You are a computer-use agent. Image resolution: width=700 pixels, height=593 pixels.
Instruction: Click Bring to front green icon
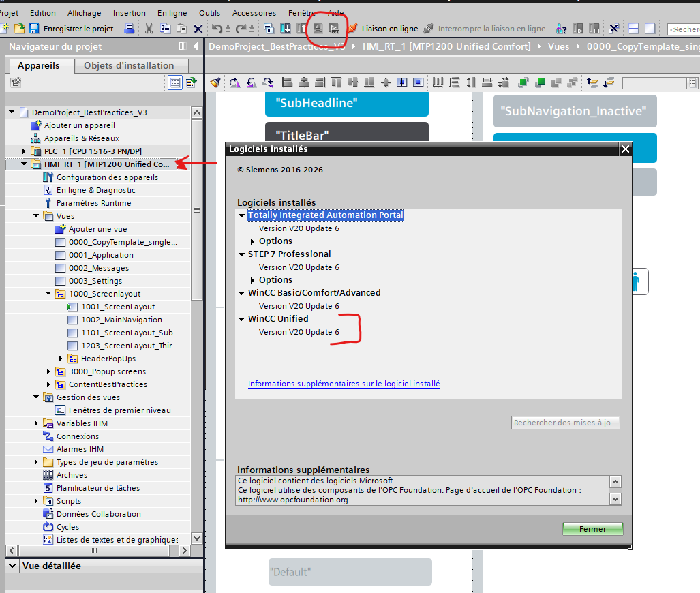523,82
